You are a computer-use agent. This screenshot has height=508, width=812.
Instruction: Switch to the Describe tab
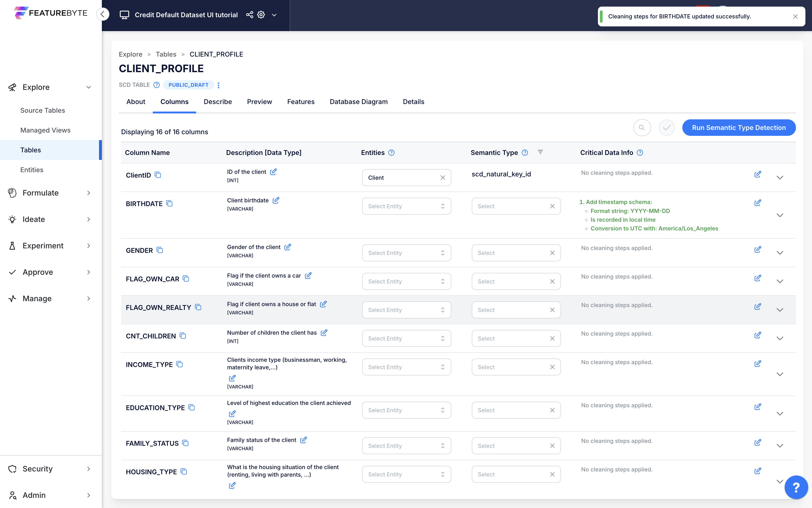pyautogui.click(x=218, y=102)
